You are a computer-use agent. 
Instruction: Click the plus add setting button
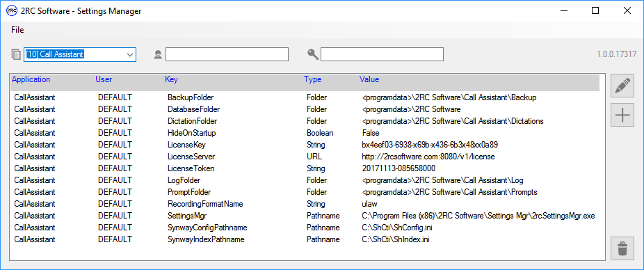pos(622,116)
